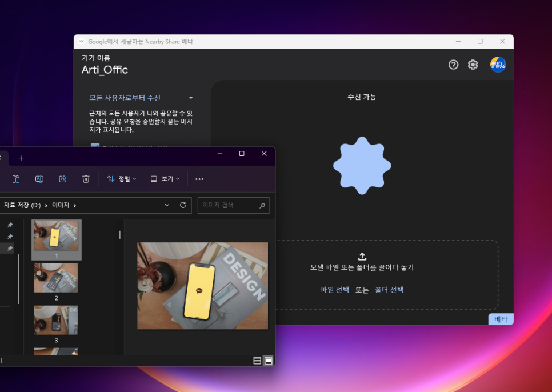Select image thumbnail 3
Screen dimensions: 552x392
pos(57,324)
